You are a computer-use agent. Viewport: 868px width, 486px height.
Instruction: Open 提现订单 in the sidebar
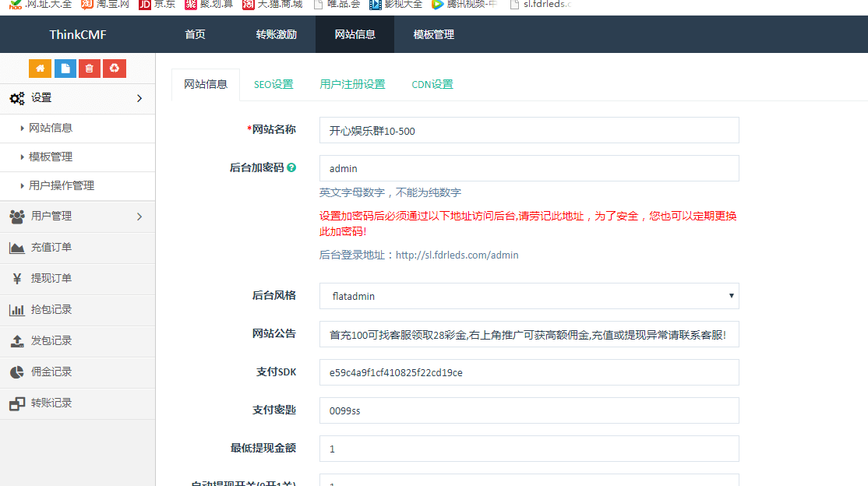point(51,279)
